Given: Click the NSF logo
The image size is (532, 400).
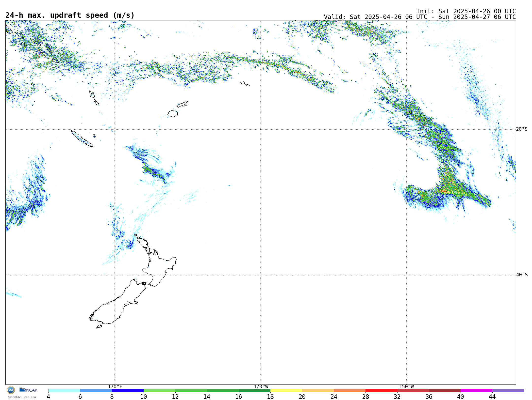Looking at the screenshot, I should tap(11, 390).
